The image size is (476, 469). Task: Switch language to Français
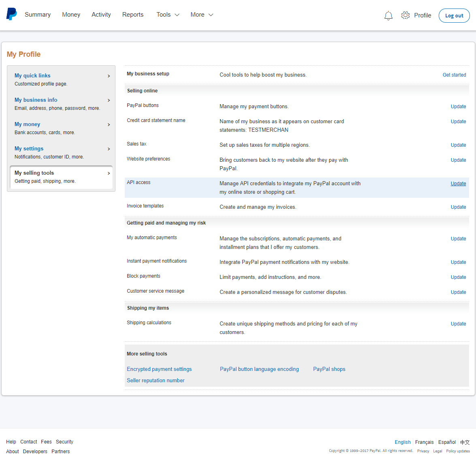424,442
